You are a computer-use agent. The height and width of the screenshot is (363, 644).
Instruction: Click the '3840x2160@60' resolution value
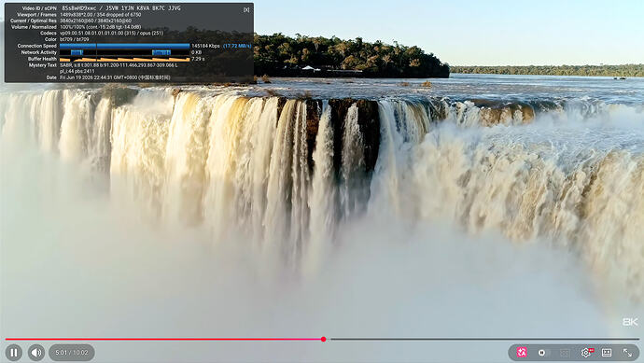pos(76,21)
